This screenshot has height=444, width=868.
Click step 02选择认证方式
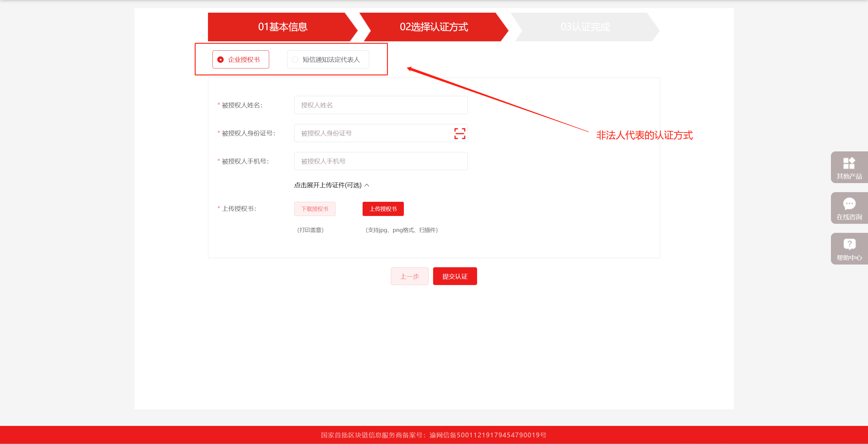(x=434, y=27)
